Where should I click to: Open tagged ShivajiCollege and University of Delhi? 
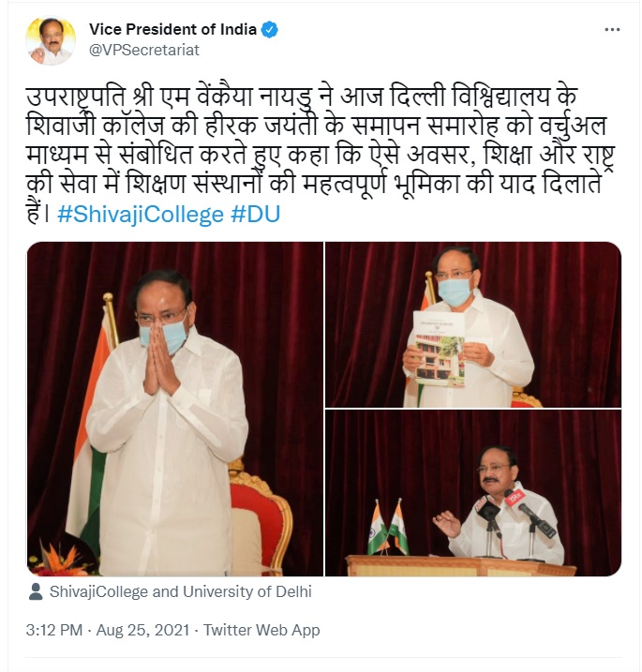coord(181,591)
